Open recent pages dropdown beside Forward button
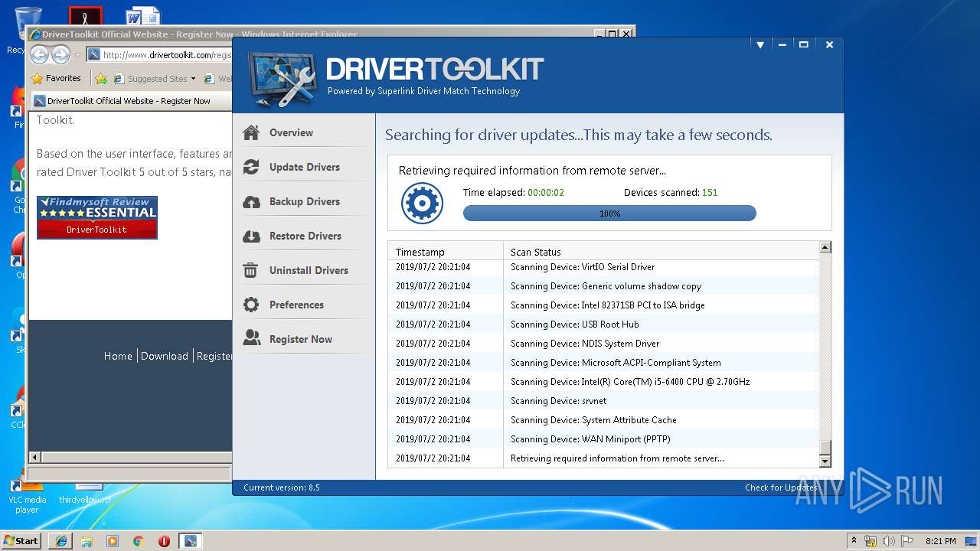This screenshot has width=980, height=551. (x=77, y=55)
